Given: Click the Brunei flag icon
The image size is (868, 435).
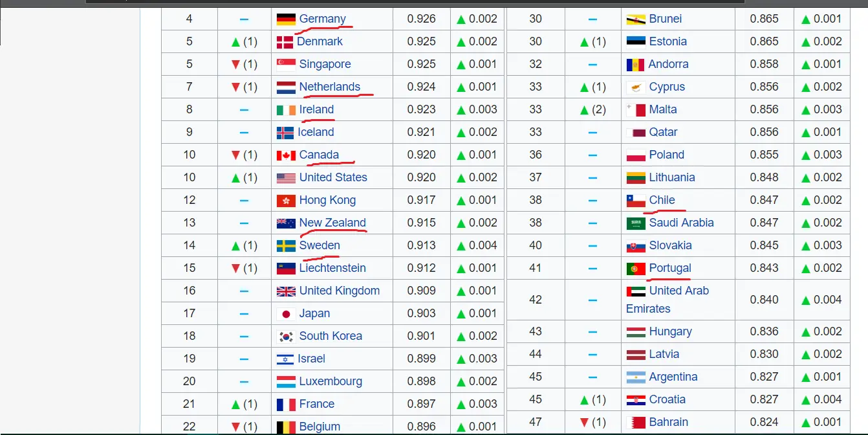Looking at the screenshot, I should click(636, 19).
